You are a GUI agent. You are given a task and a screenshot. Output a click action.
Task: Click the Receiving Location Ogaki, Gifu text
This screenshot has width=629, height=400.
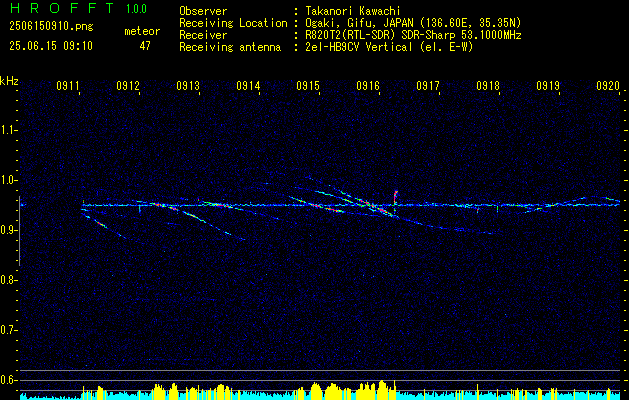[x=413, y=23]
